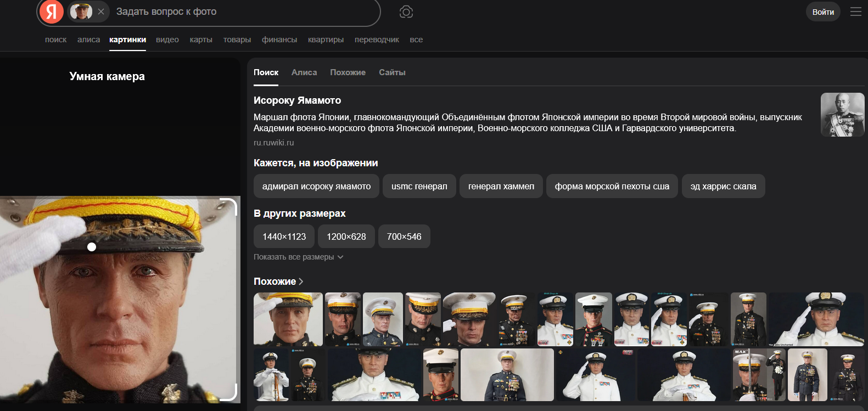868x411 pixels.
Task: Open the first similar image in Похожие
Action: point(288,319)
